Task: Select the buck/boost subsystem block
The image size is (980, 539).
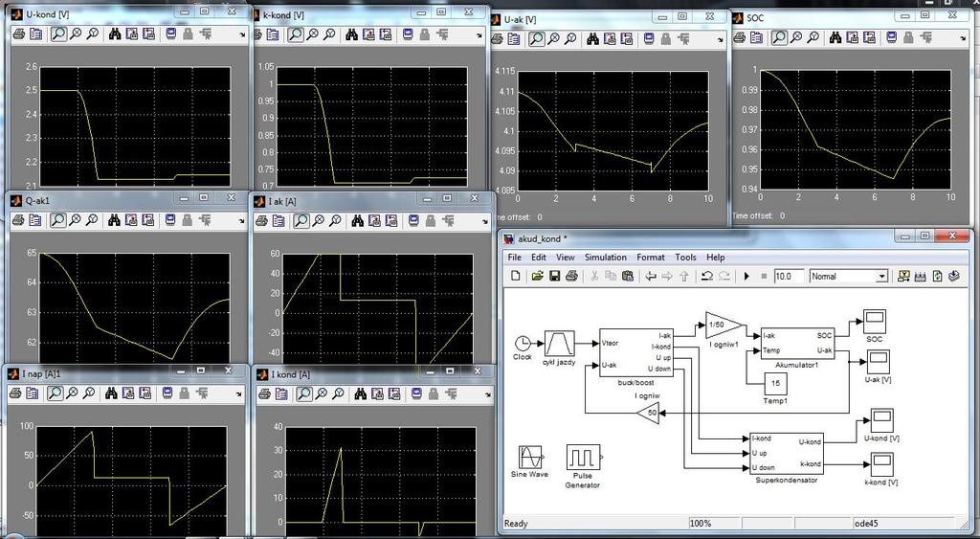Action: pos(635,352)
